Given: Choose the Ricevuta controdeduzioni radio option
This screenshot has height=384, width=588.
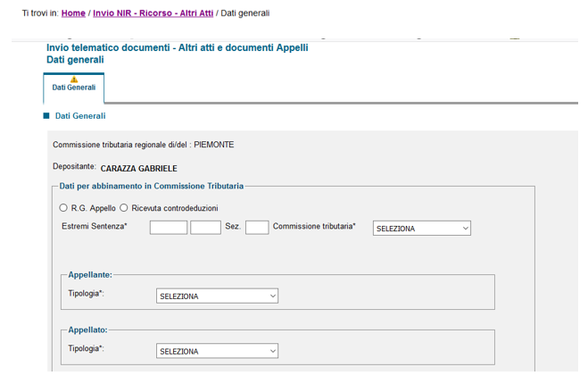Looking at the screenshot, I should (124, 207).
